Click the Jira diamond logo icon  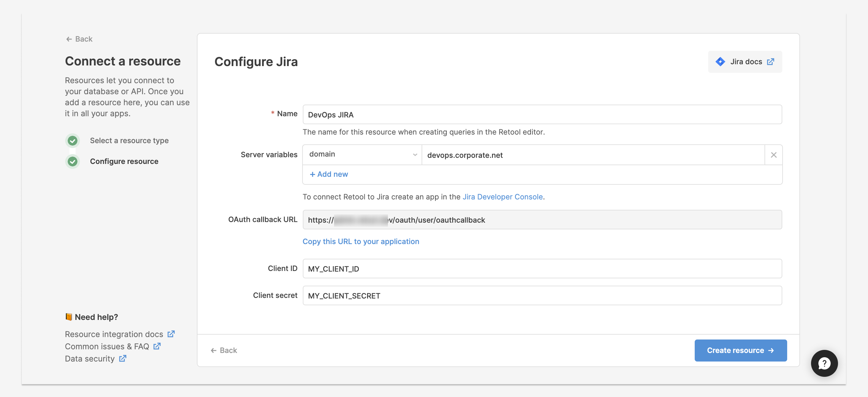(x=720, y=61)
